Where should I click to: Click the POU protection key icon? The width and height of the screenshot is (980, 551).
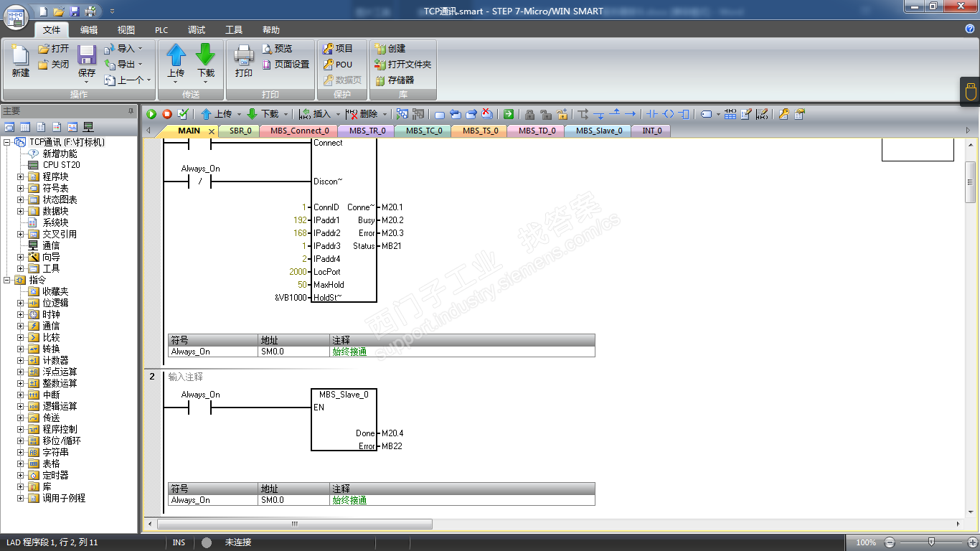[328, 65]
